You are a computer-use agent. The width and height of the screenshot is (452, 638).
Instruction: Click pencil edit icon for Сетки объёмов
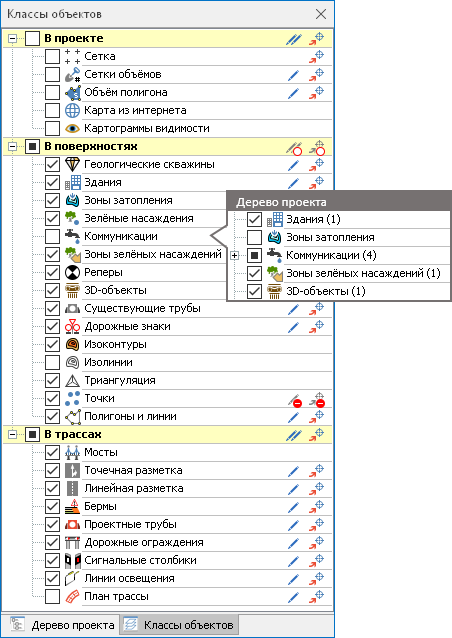[x=293, y=75]
